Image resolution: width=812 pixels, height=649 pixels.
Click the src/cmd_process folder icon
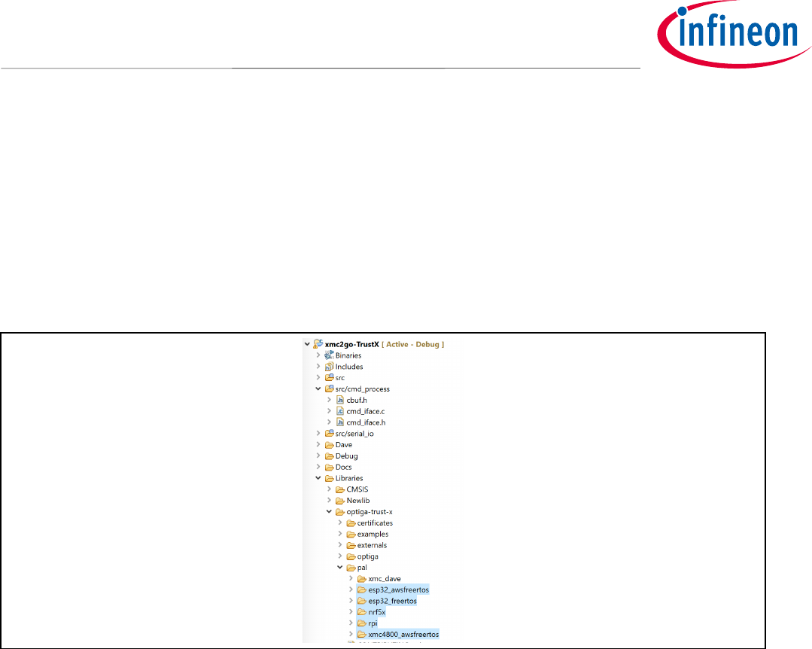(329, 388)
